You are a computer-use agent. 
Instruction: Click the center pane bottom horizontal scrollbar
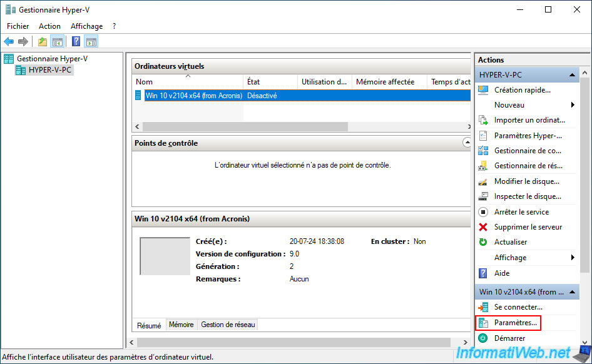[x=293, y=342]
